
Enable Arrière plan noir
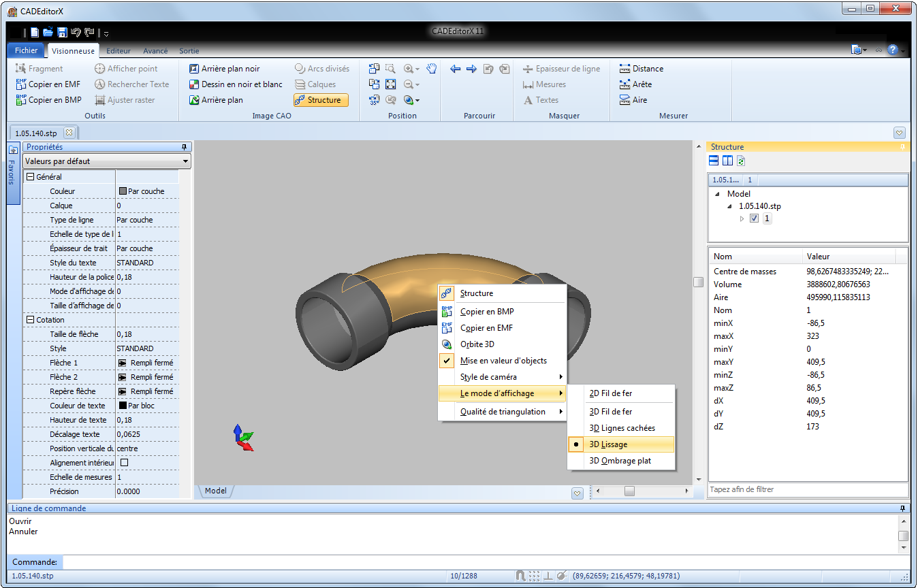point(224,69)
